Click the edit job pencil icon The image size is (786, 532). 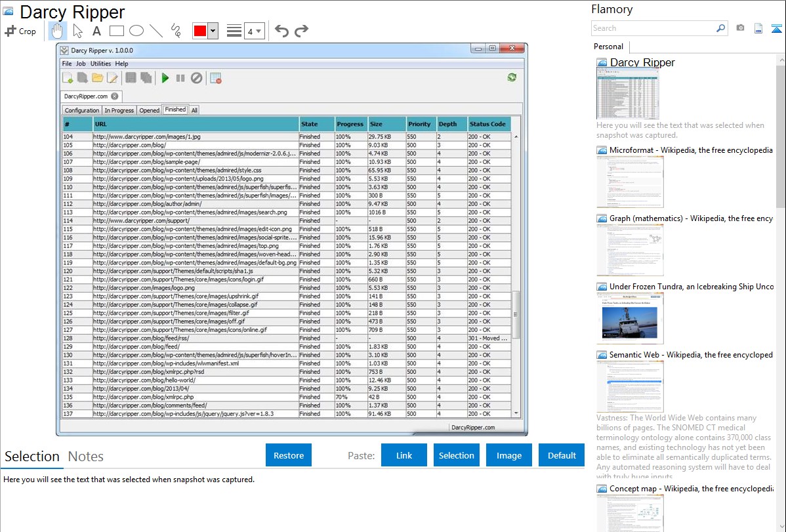click(x=112, y=77)
